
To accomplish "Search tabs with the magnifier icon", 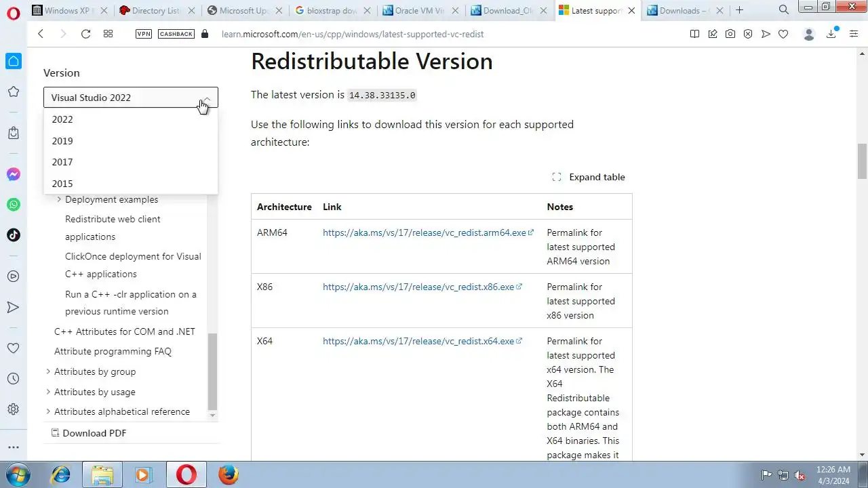I will pos(784,10).
